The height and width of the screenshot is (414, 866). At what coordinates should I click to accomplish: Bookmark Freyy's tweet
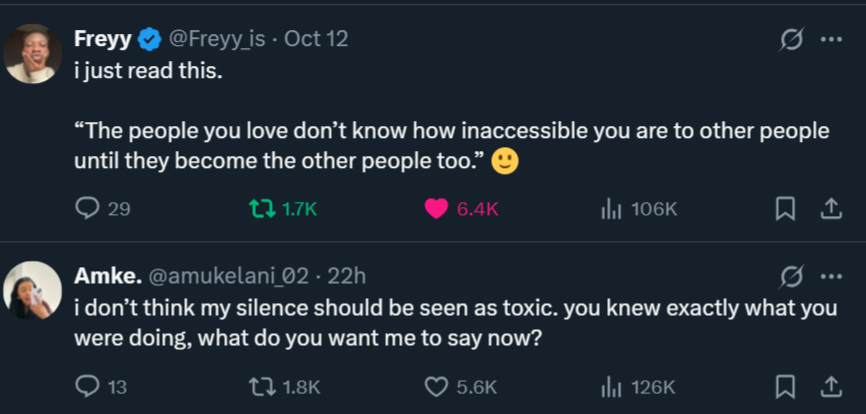(x=786, y=209)
